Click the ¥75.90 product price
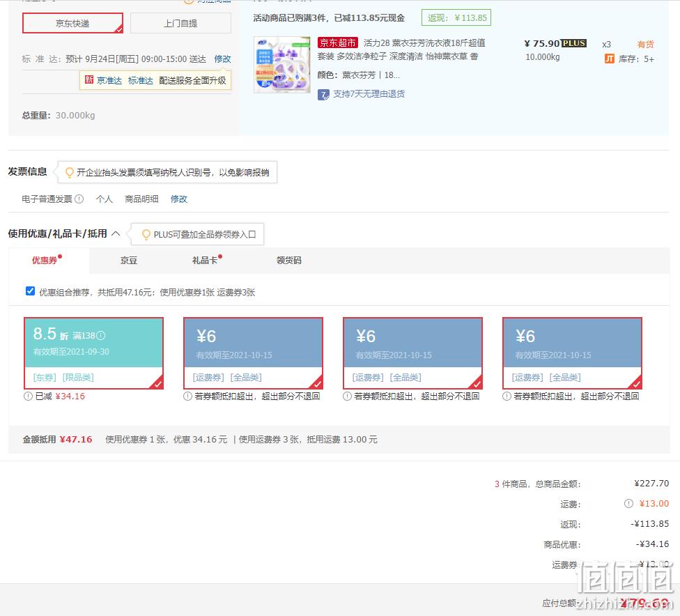Viewport: 680px width, 616px height. coord(541,43)
